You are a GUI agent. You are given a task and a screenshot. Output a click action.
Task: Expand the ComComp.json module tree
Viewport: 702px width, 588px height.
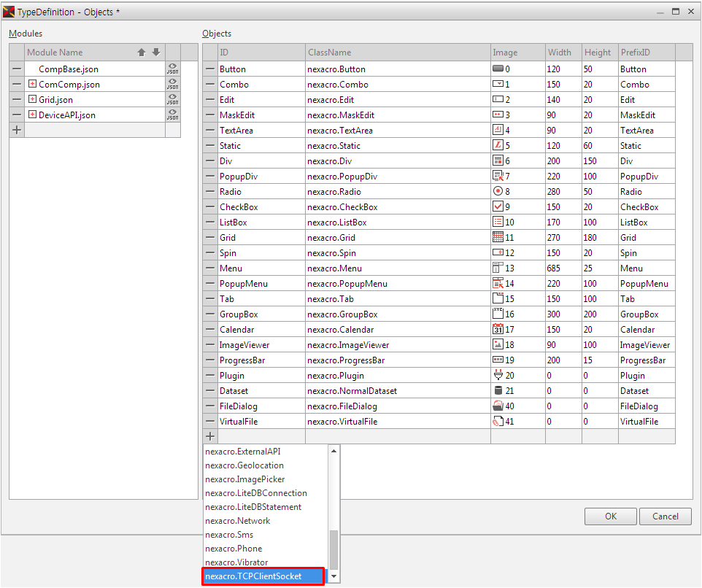point(32,84)
